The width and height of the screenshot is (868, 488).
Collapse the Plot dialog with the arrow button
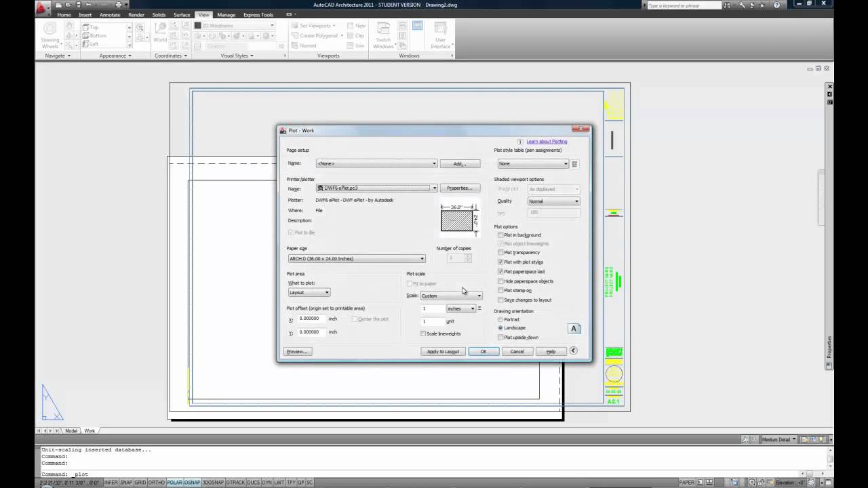pos(573,351)
